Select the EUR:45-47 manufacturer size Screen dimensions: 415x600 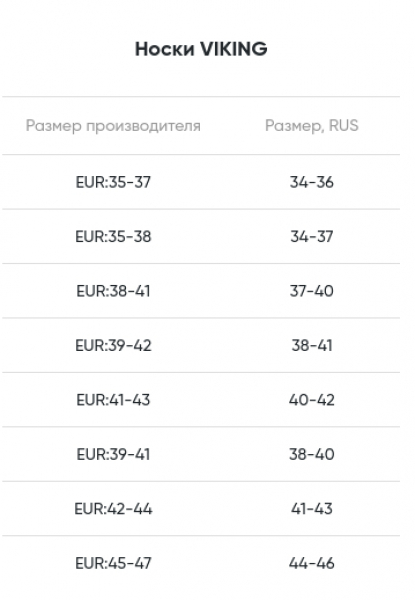tap(113, 564)
